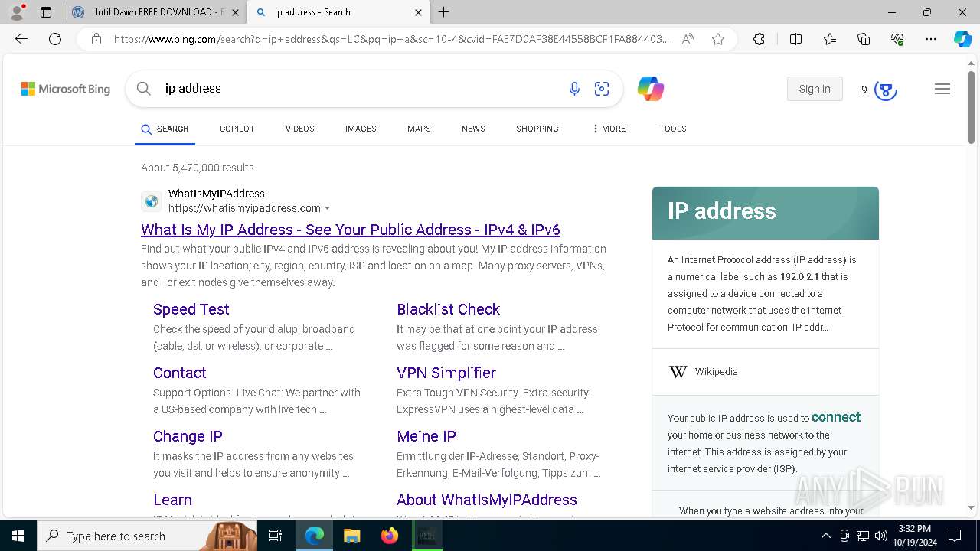
Task: Open Browser essentials heart icon
Action: point(897,39)
